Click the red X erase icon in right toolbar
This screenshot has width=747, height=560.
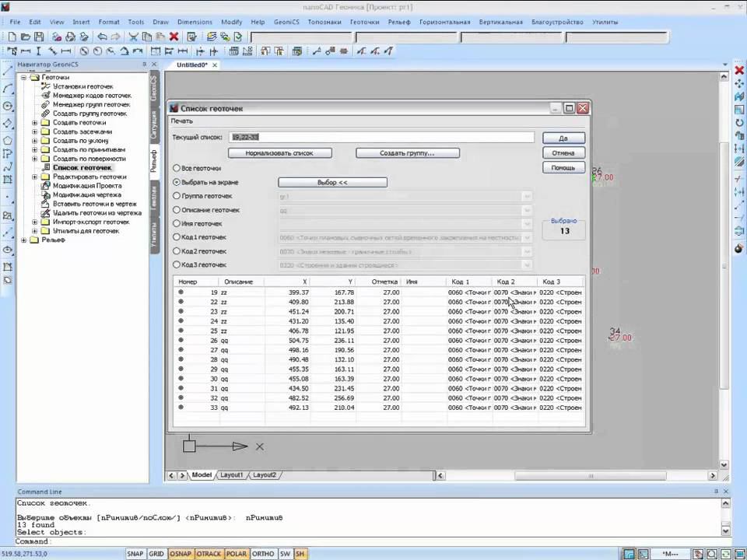click(x=739, y=71)
